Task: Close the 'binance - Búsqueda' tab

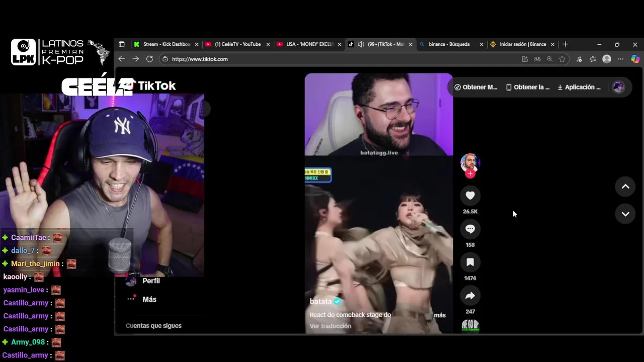Action: [481, 44]
